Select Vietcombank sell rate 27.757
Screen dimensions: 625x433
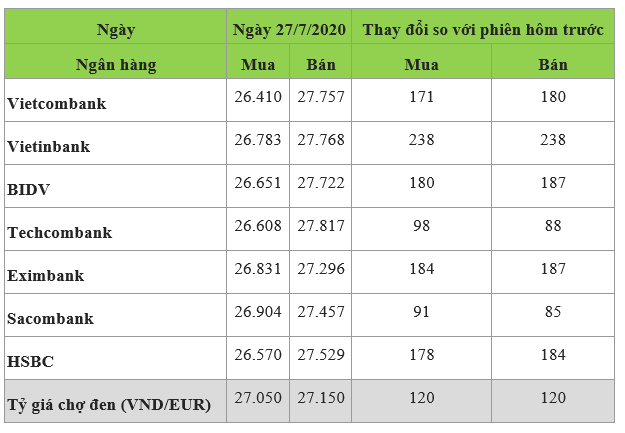coord(321,96)
